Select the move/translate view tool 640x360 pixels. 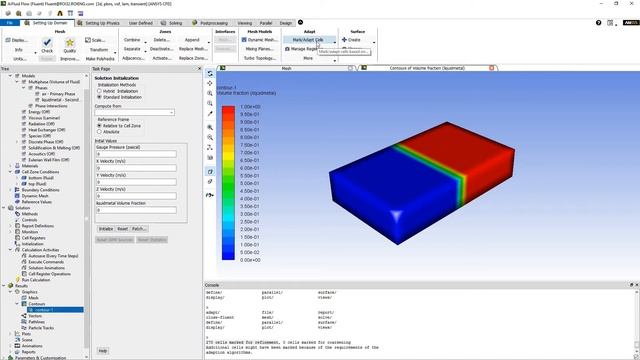point(210,83)
